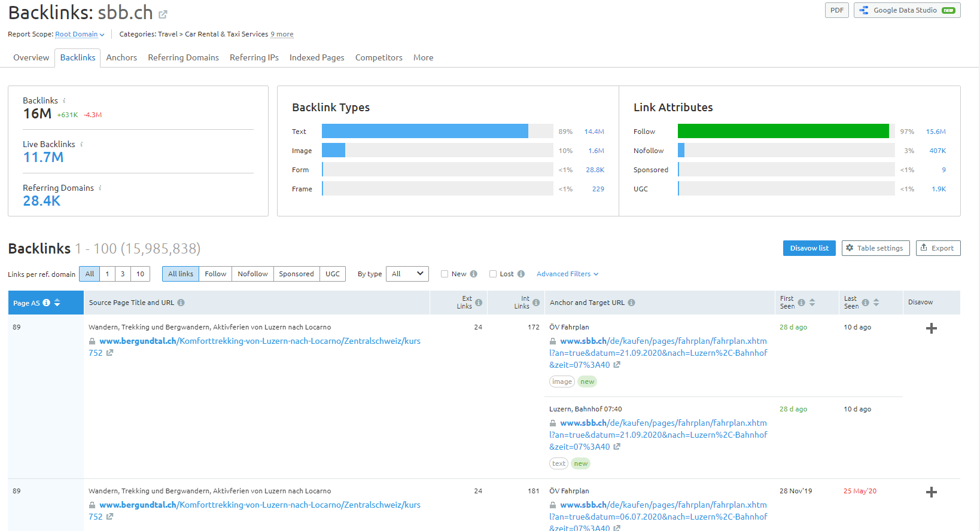
Task: Enable the Lost backlinks checkbox
Action: point(493,274)
